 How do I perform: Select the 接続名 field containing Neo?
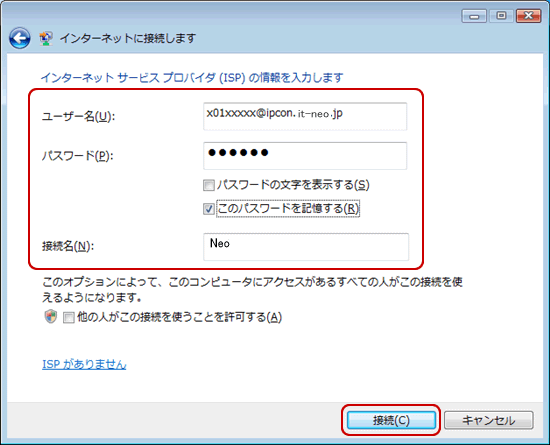[x=306, y=247]
